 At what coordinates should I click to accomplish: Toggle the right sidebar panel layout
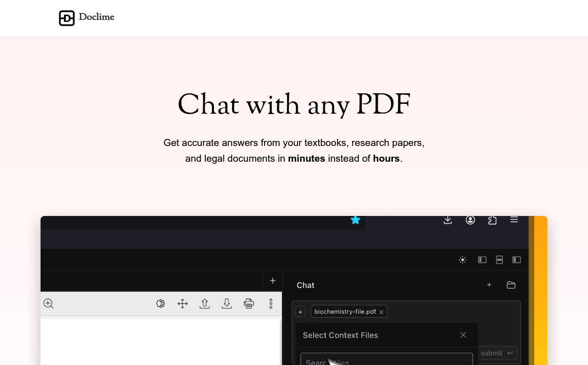pos(517,260)
